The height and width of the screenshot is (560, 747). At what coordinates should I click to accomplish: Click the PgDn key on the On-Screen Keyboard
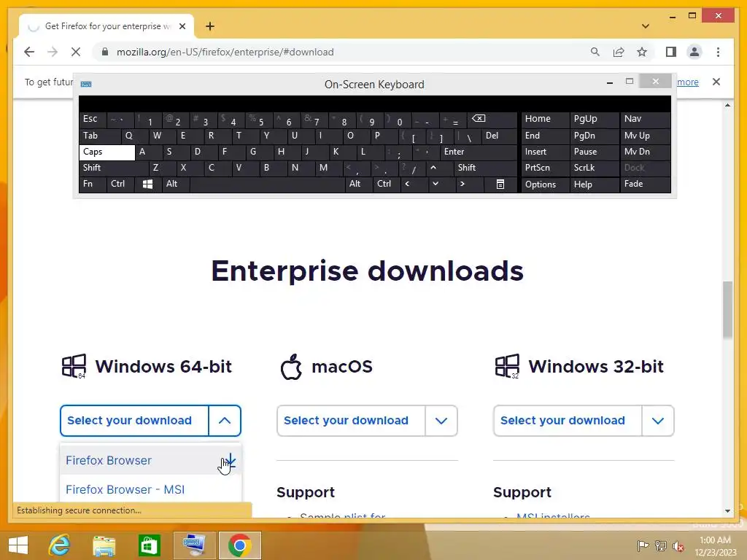coord(594,136)
